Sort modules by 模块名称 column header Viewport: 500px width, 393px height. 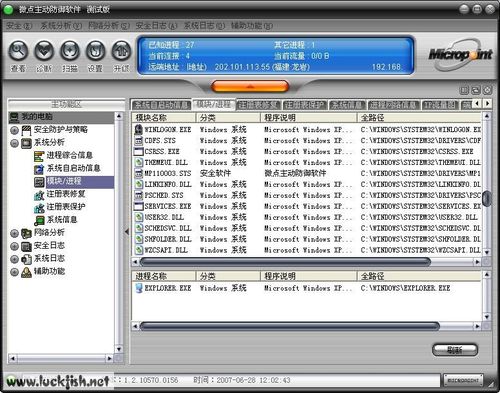164,117
